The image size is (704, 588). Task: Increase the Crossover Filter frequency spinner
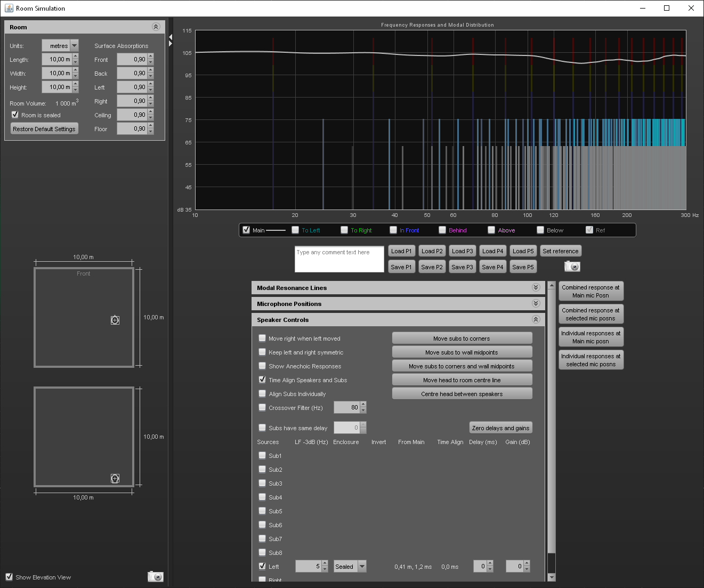pos(363,405)
